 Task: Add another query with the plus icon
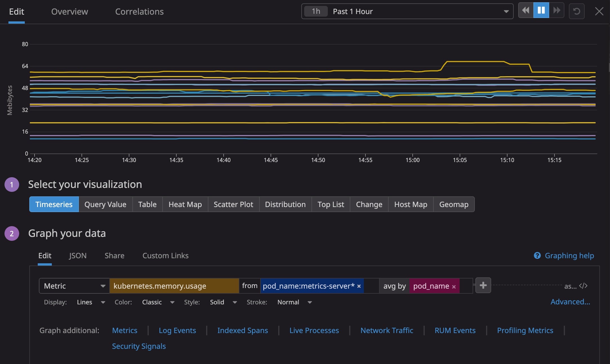coord(483,285)
